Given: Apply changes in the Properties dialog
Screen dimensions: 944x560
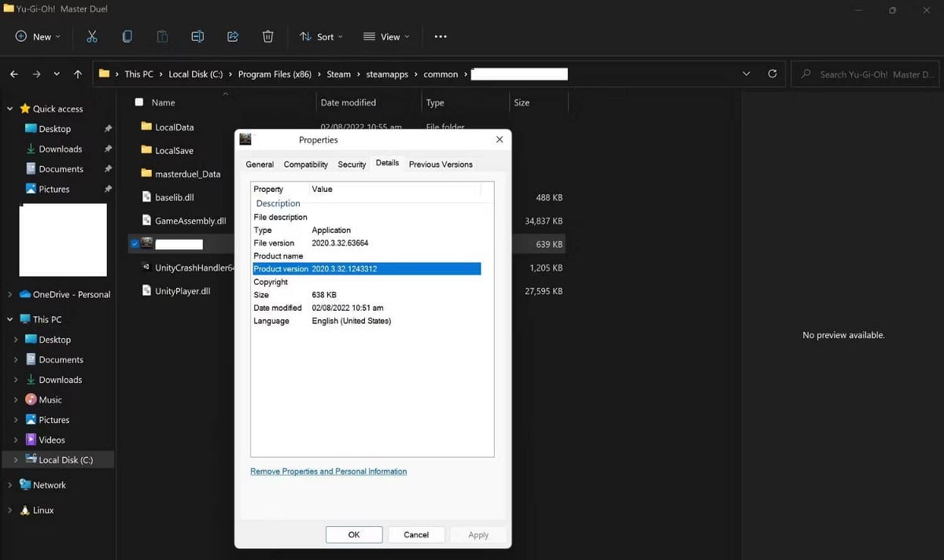Looking at the screenshot, I should (x=478, y=534).
